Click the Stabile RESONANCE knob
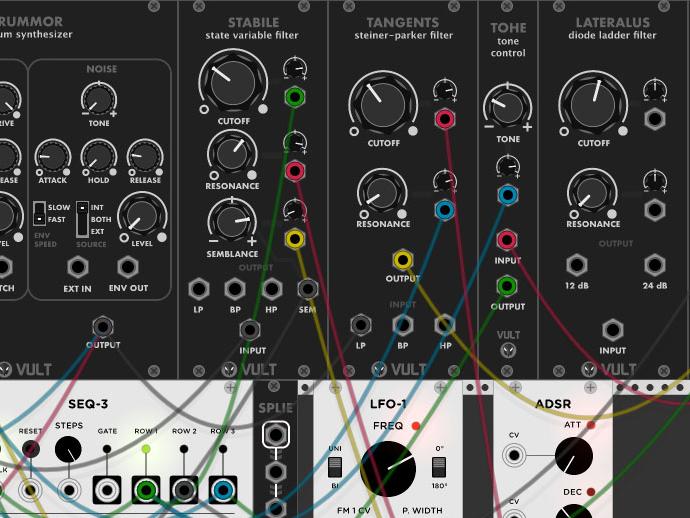Screen dimensions: 690x518 click(232, 154)
